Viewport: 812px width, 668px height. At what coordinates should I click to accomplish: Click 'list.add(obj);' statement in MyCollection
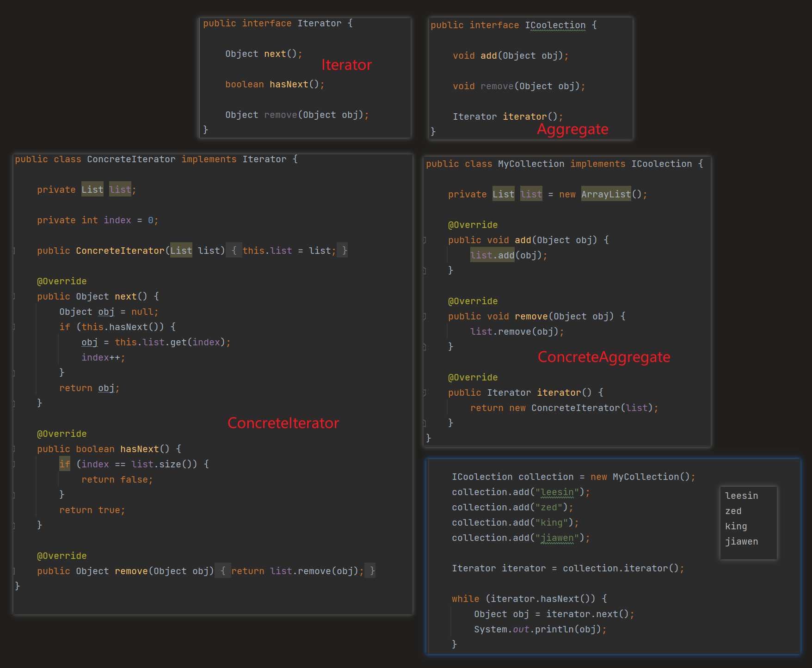pos(509,256)
